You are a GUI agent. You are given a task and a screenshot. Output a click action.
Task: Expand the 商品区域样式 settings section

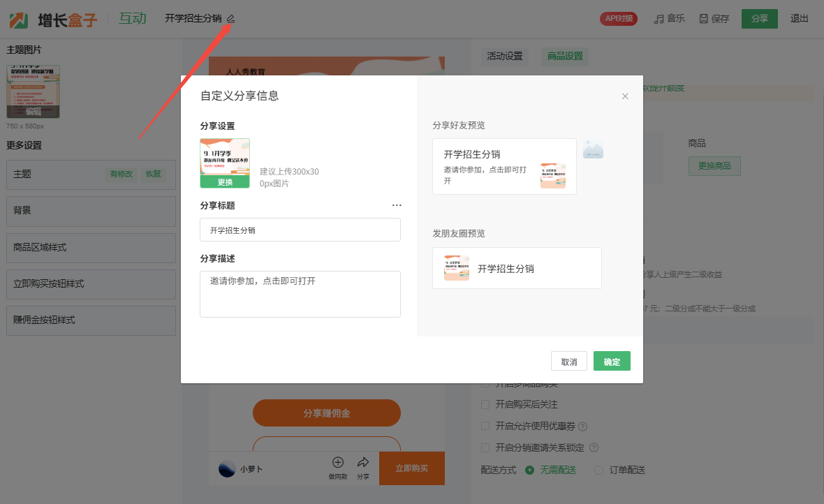[x=91, y=248]
